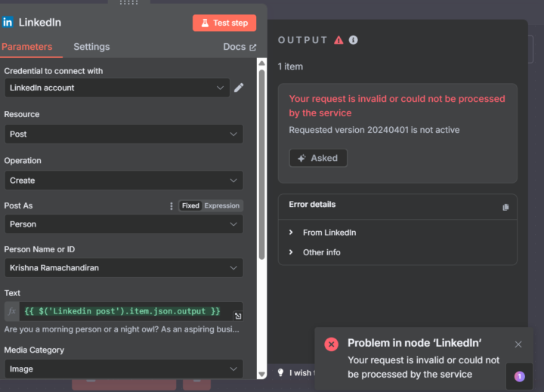Image resolution: width=544 pixels, height=392 pixels.
Task: Open the Person Name dropdown Krishna Ramachandiran
Action: pos(123,268)
